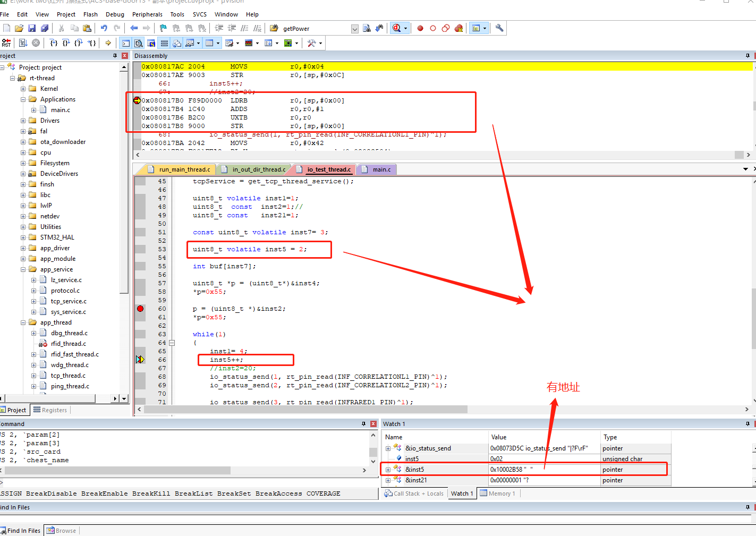Open the Browse tab at bottom
756x536 pixels.
coord(61,531)
